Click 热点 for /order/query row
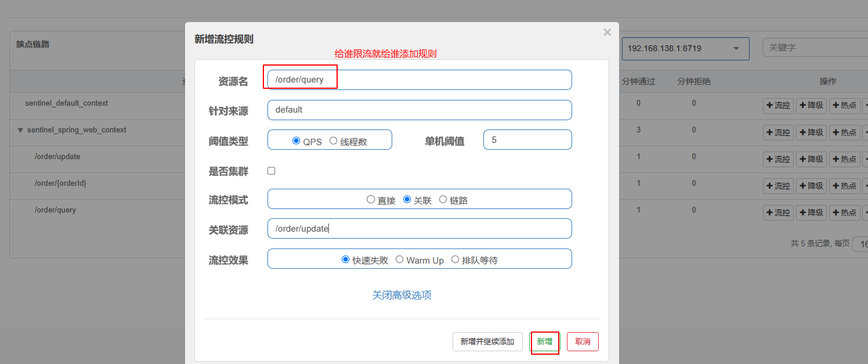The height and width of the screenshot is (364, 868). [844, 212]
